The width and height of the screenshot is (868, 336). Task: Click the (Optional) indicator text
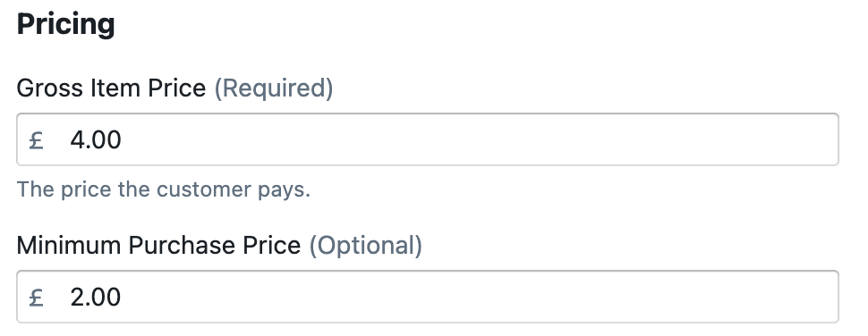[365, 246]
